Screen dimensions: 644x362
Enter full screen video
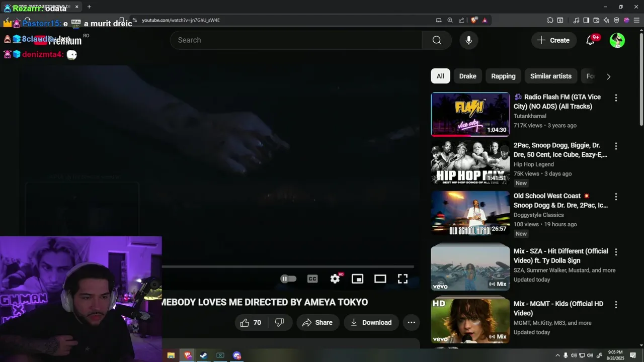(403, 279)
